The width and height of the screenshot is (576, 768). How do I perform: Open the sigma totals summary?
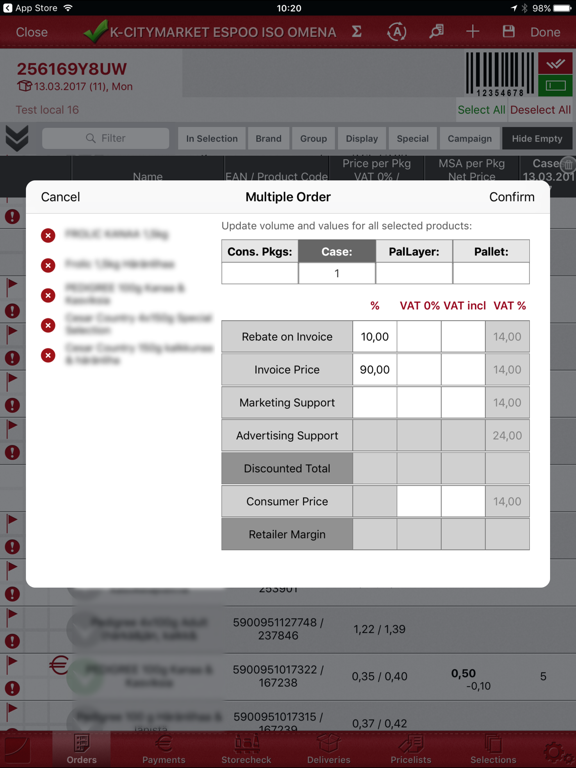point(357,32)
